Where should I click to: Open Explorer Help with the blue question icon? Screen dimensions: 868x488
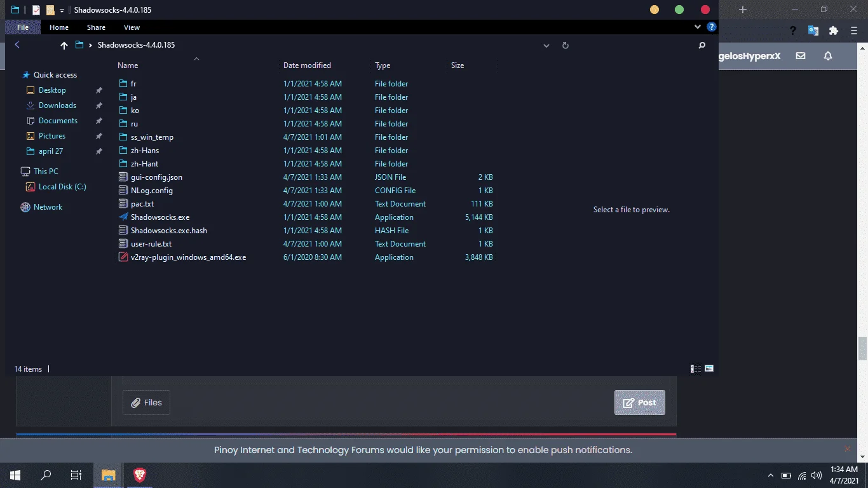pos(712,27)
